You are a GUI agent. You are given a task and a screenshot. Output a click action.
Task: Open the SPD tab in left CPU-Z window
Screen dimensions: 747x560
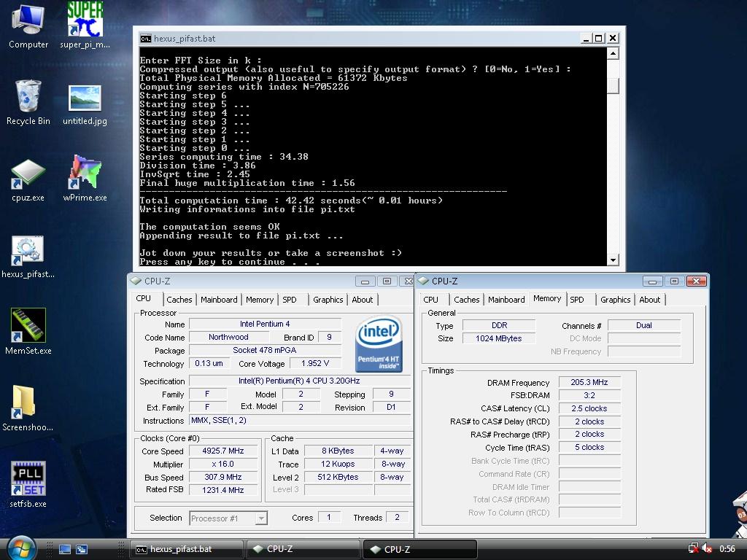(x=289, y=300)
